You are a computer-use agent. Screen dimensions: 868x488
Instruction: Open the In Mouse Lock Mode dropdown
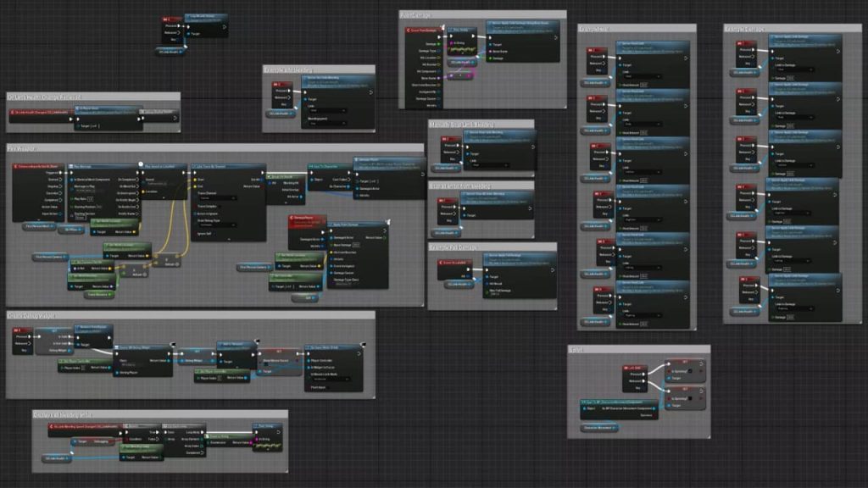coord(331,379)
